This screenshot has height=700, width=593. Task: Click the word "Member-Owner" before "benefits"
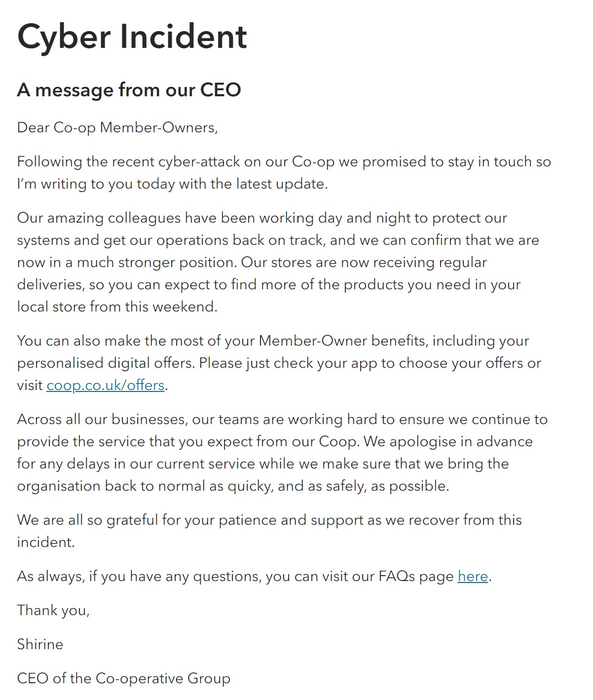point(313,341)
